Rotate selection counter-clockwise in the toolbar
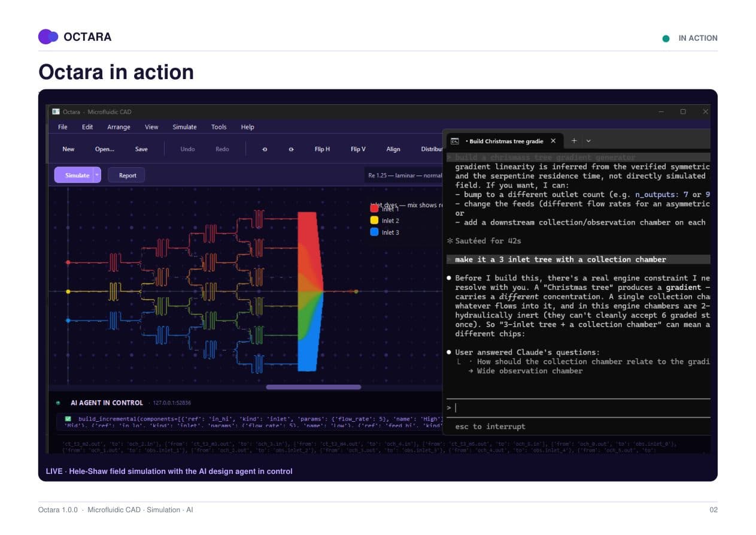Viewport: 756px width, 535px height. [x=265, y=149]
